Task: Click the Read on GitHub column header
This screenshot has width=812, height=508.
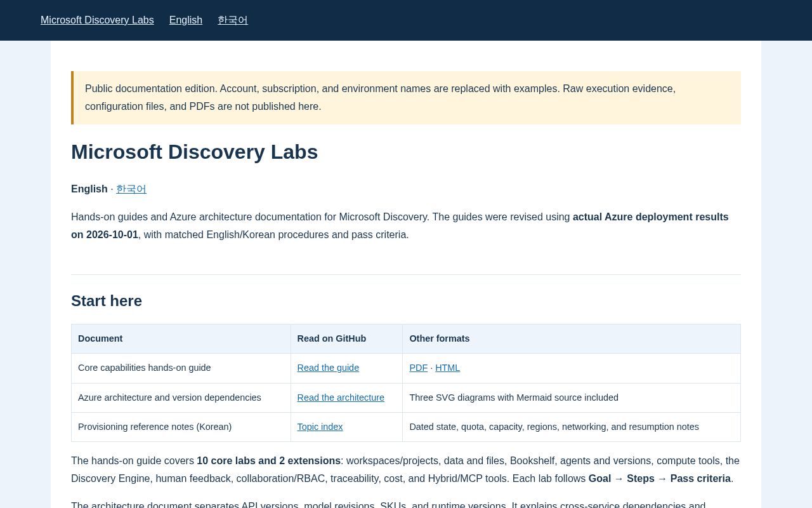Action: pos(346,339)
